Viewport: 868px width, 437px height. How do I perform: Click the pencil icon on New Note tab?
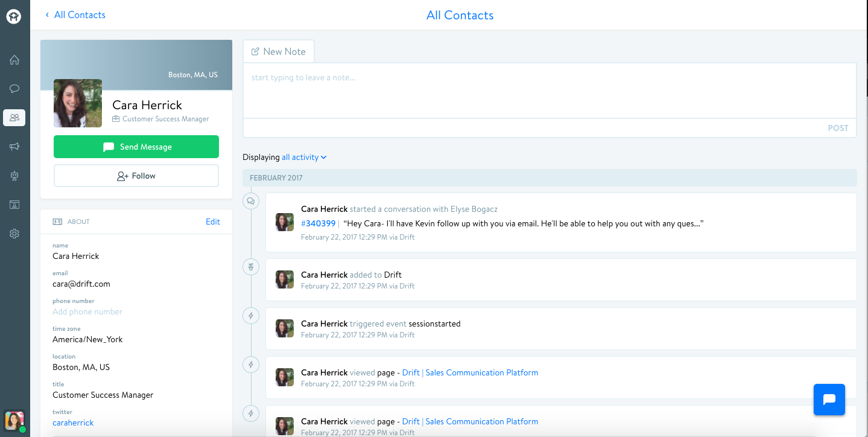tap(255, 52)
